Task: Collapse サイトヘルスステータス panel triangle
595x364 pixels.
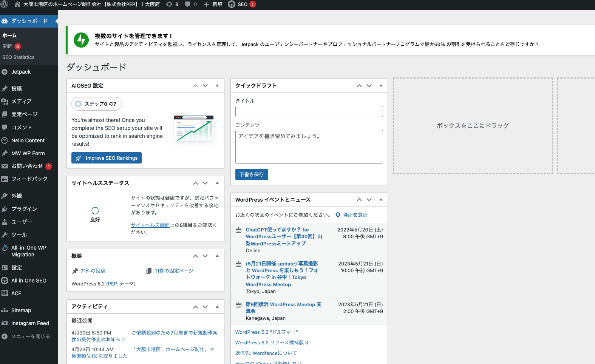Action: [x=217, y=183]
